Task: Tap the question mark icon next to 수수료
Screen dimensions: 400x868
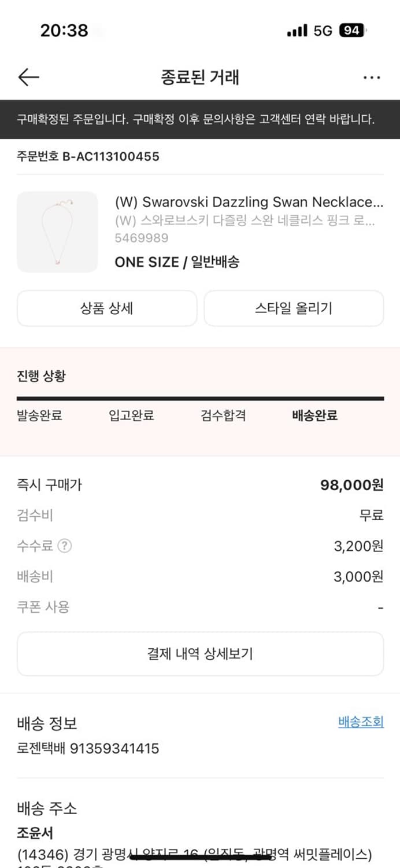Action: point(65,546)
